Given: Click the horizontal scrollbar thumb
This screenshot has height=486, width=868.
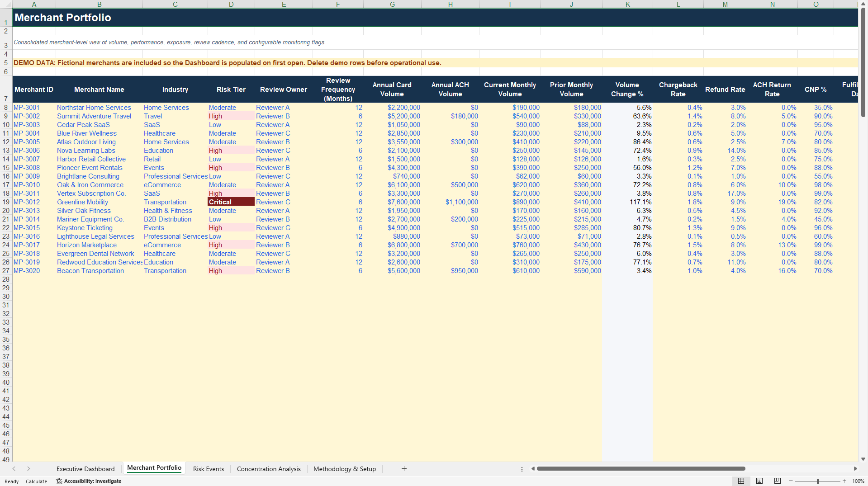Looking at the screenshot, I should click(641, 469).
